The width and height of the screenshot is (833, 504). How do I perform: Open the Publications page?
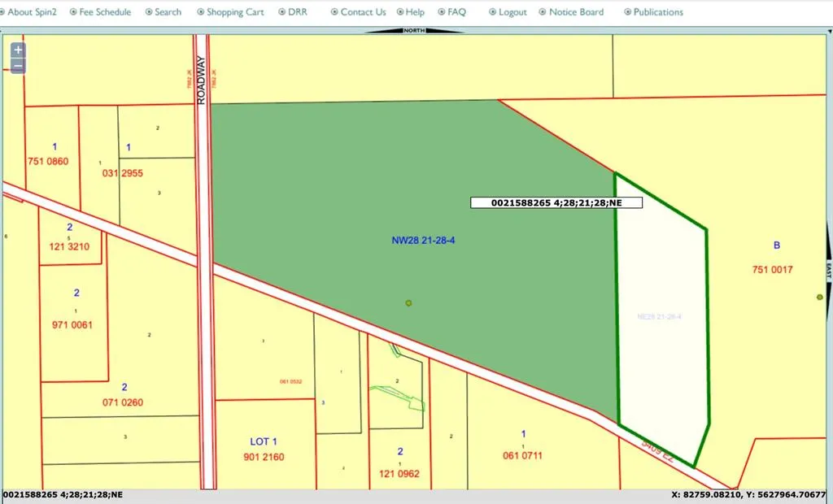[658, 11]
